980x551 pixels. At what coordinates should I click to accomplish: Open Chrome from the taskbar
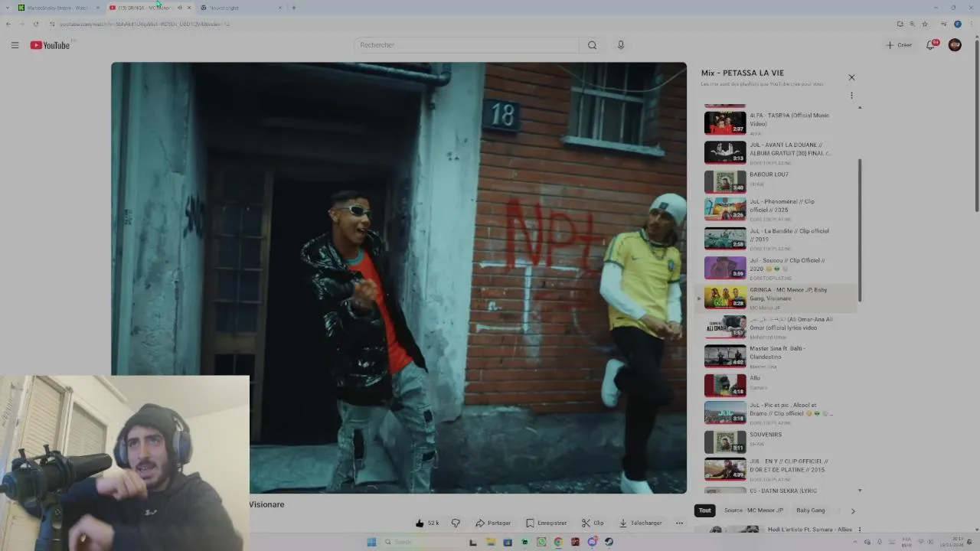(558, 542)
